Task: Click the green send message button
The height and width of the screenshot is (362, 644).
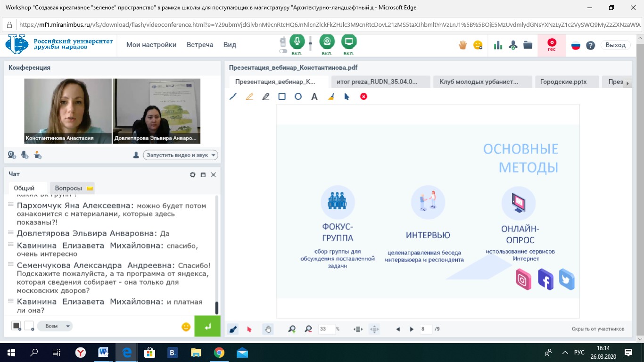Action: tap(207, 326)
